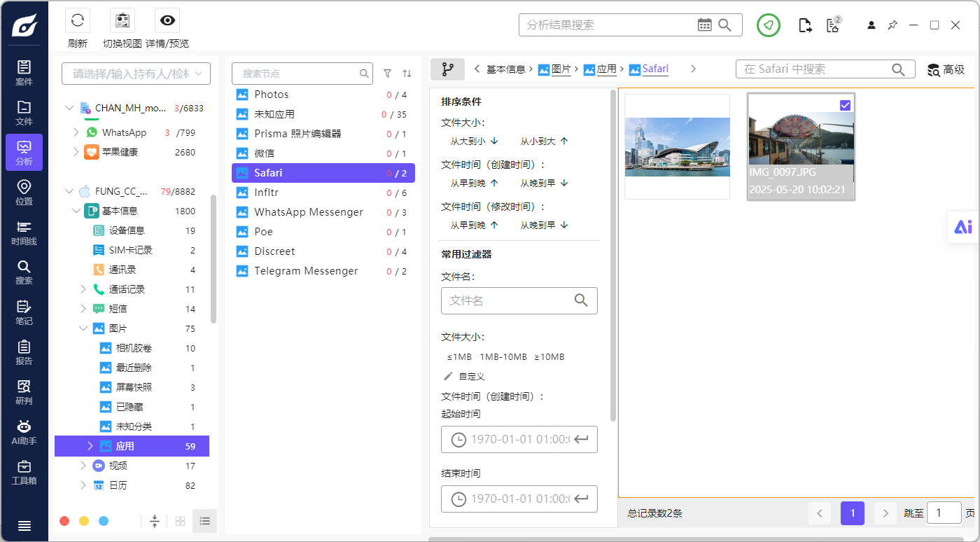Sort file size 从大到小
Image resolution: width=980 pixels, height=542 pixels.
(474, 141)
